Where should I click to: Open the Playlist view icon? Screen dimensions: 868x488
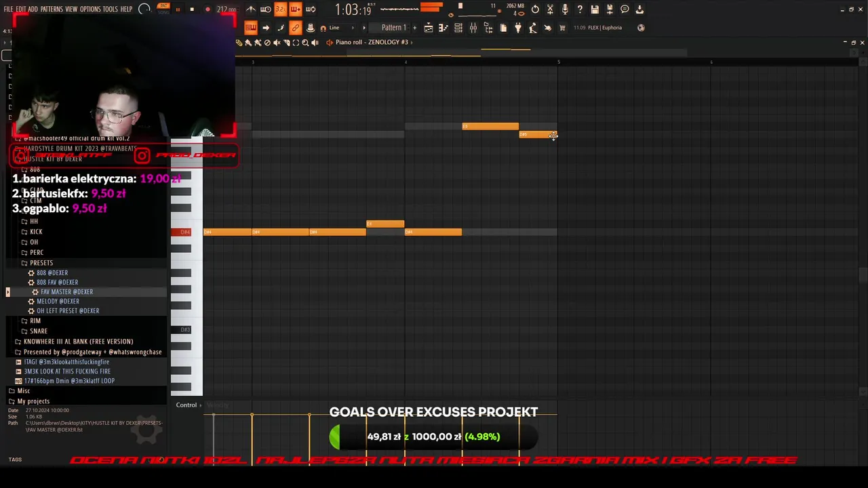pyautogui.click(x=429, y=28)
